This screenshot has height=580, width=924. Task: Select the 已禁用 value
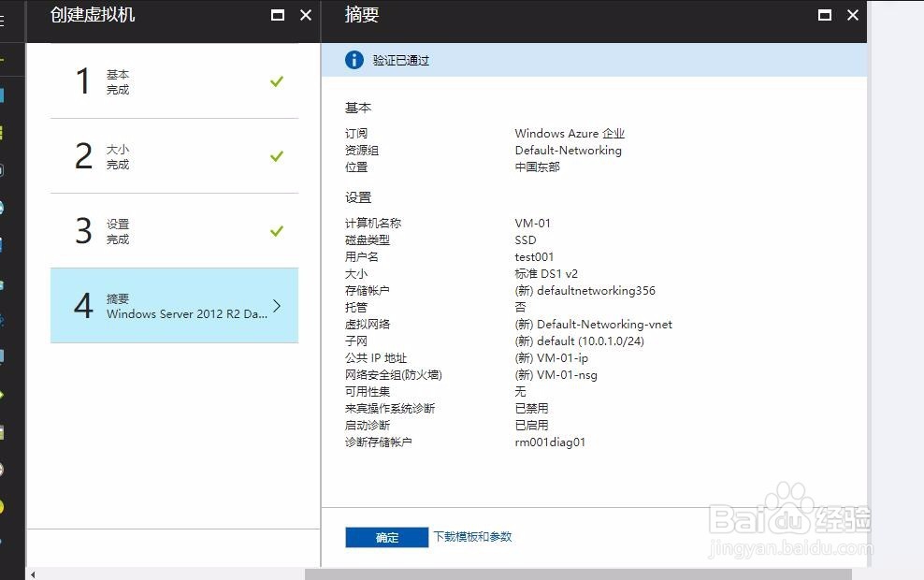tap(531, 408)
